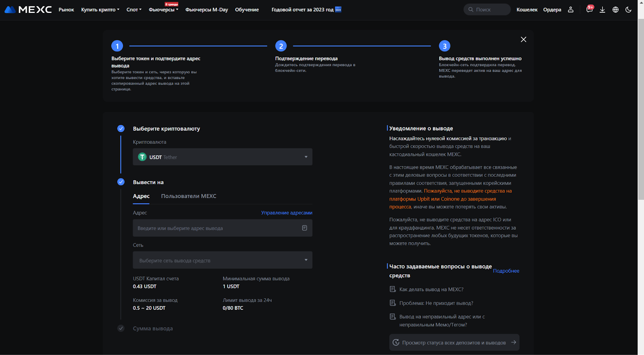Click the MEXC logo icon

point(10,10)
